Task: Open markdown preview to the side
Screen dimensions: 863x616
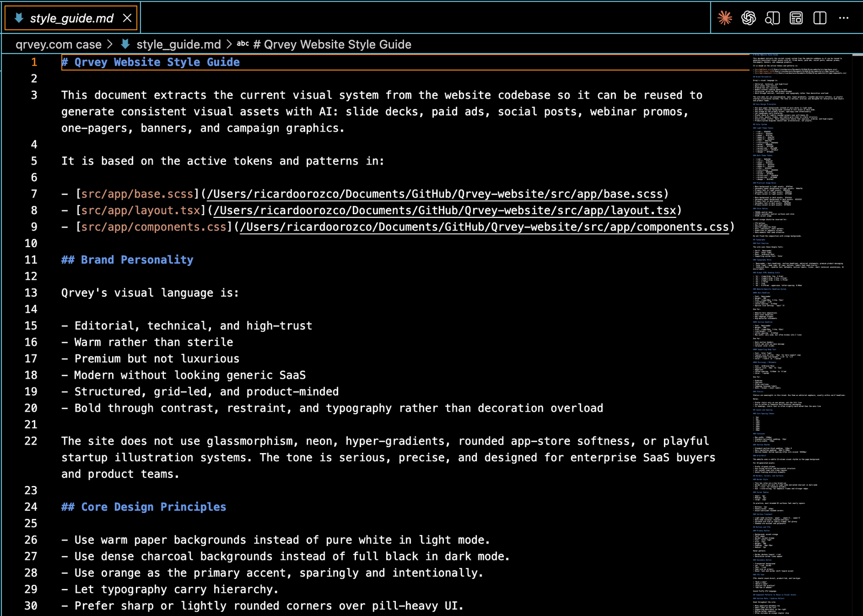Action: click(772, 18)
